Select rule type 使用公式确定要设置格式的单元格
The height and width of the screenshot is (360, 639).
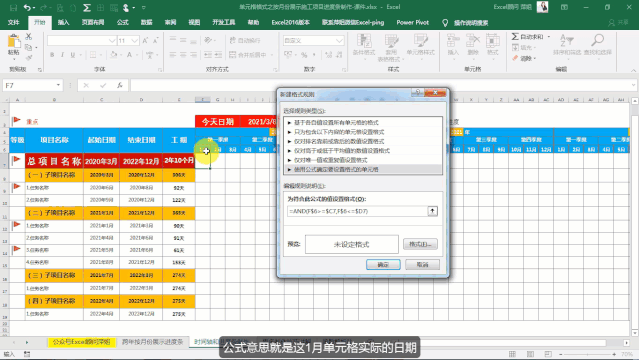pyautogui.click(x=362, y=170)
